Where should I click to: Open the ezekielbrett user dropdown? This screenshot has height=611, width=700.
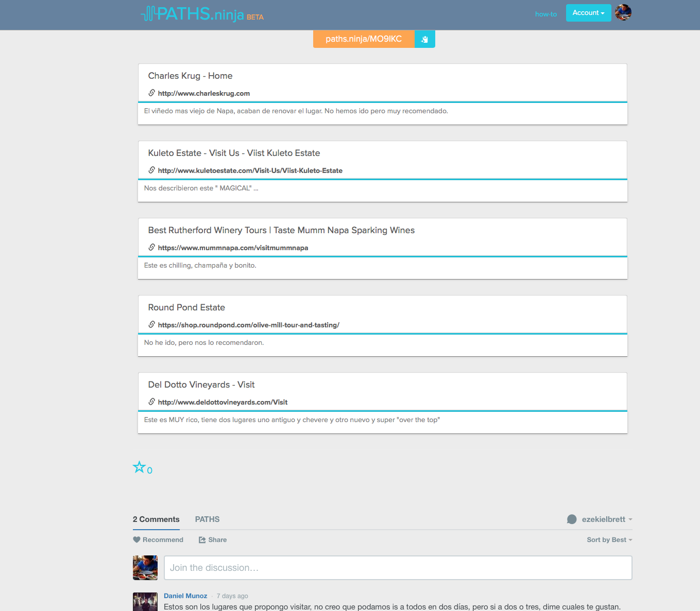click(607, 519)
